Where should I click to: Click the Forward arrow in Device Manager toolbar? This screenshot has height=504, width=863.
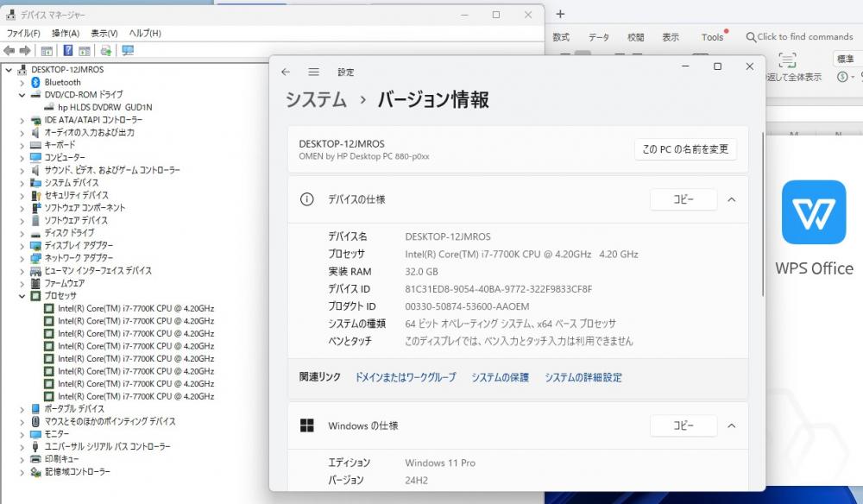tap(25, 51)
